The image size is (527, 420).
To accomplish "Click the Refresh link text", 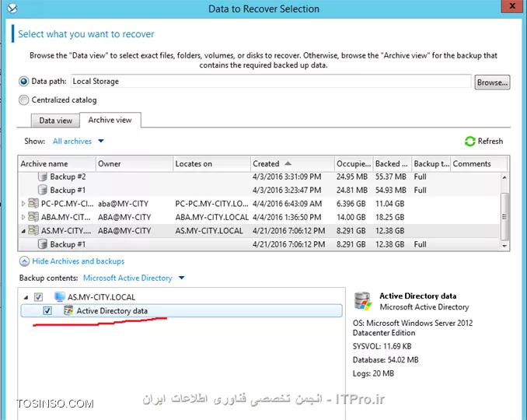I will coord(490,142).
